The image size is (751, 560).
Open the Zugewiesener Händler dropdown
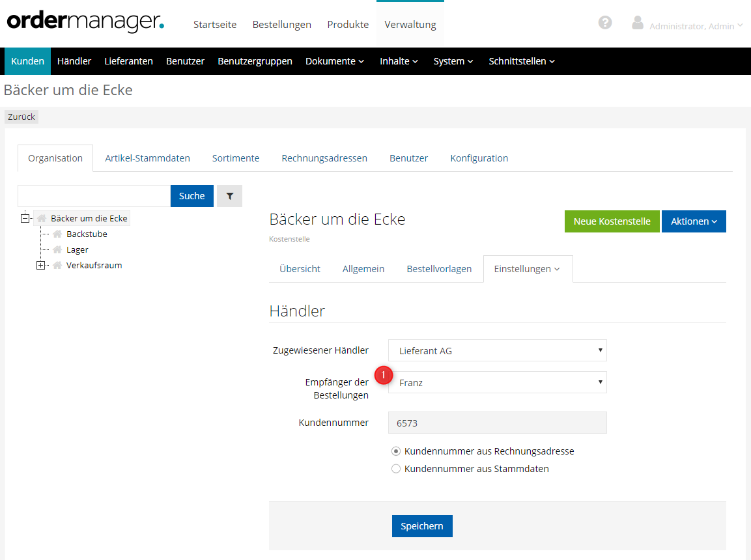tap(497, 350)
